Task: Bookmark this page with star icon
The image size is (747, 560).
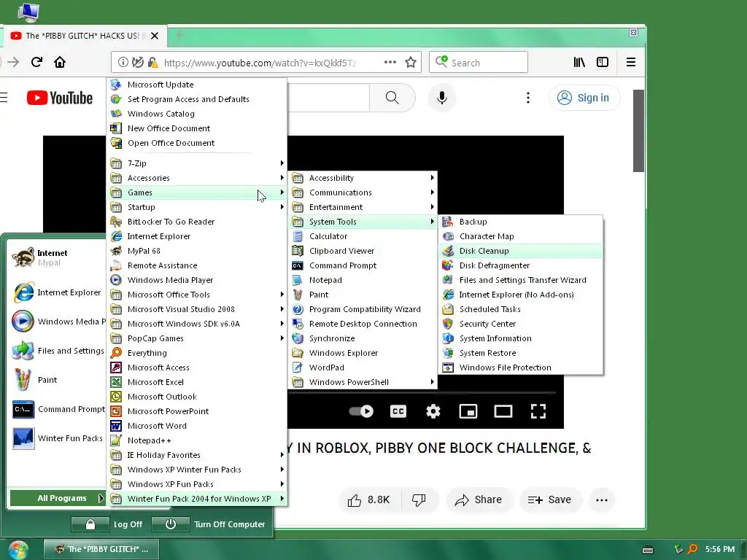Action: 411,63
